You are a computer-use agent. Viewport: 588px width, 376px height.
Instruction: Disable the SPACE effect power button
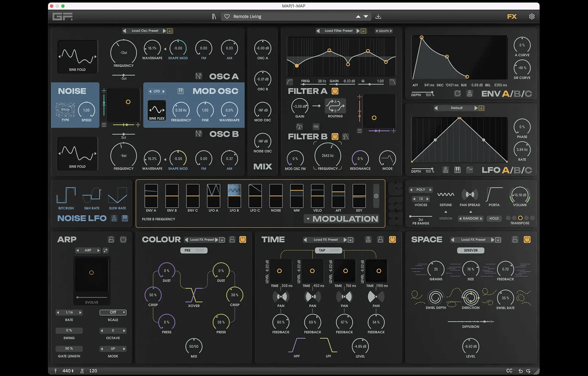pos(527,240)
